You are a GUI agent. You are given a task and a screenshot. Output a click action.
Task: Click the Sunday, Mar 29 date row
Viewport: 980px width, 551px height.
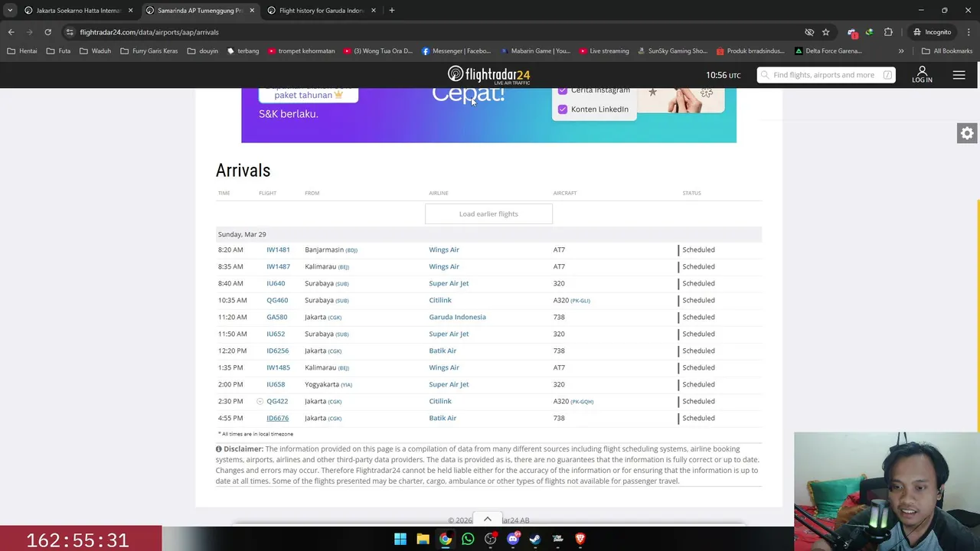click(488, 234)
